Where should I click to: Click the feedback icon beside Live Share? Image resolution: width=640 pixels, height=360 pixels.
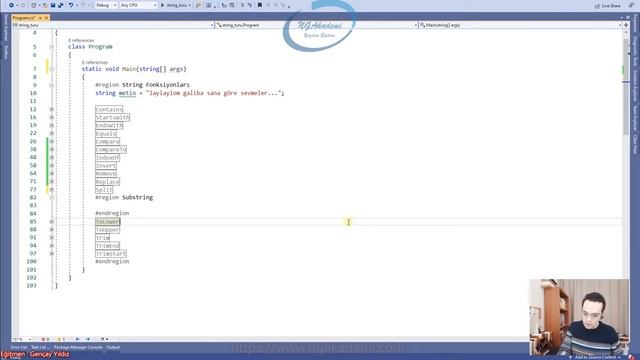tap(631, 6)
